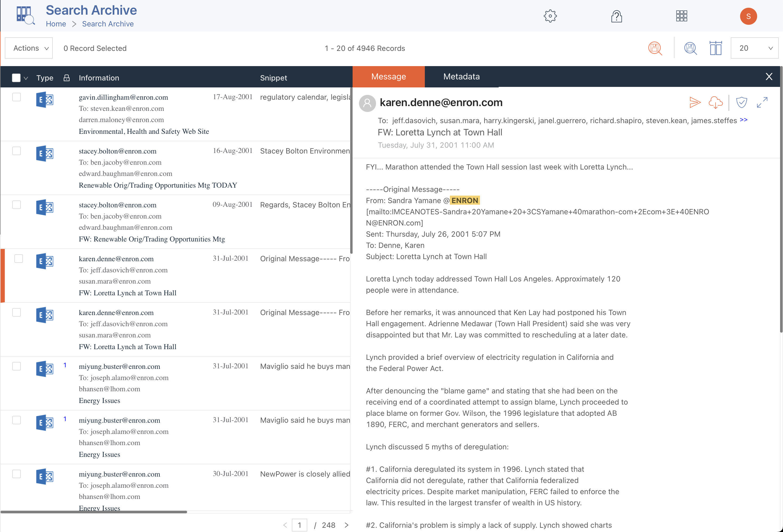Click the cloud download icon
This screenshot has width=783, height=532.
[716, 102]
